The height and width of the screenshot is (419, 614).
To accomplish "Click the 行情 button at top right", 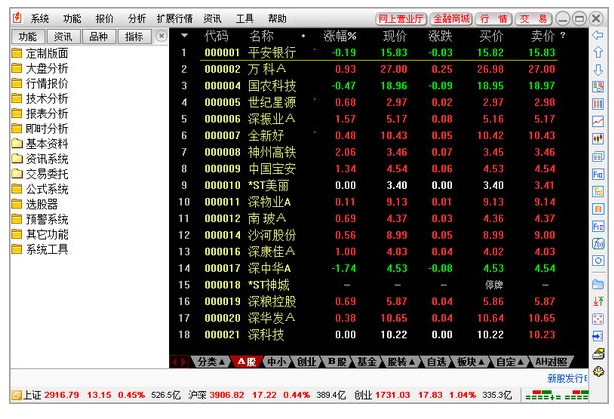I will pos(494,18).
